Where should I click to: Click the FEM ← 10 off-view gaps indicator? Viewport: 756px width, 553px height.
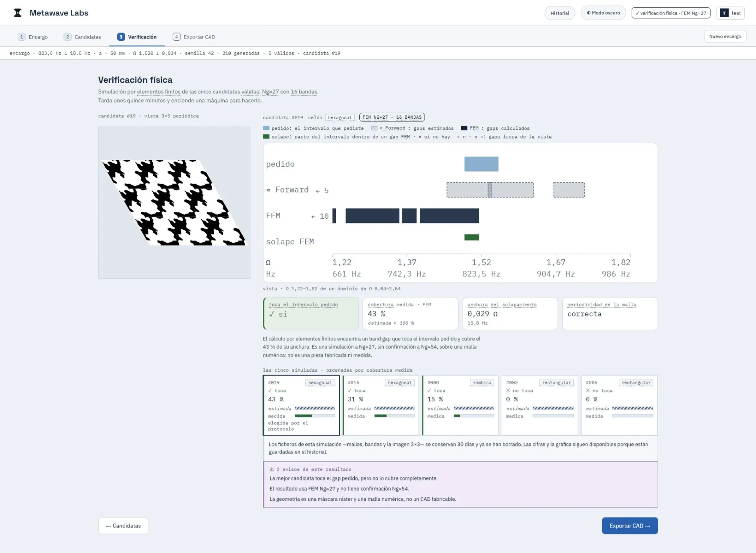click(320, 216)
